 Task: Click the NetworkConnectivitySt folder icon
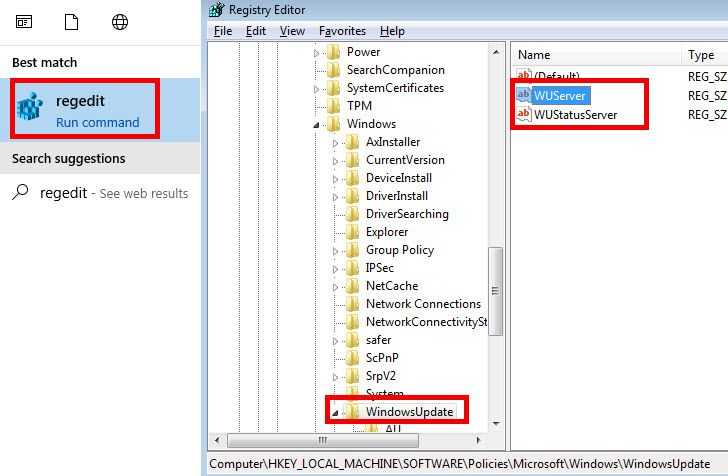(x=352, y=322)
